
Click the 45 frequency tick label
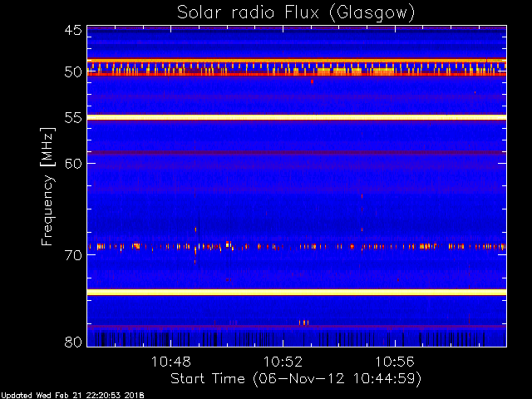(73, 31)
